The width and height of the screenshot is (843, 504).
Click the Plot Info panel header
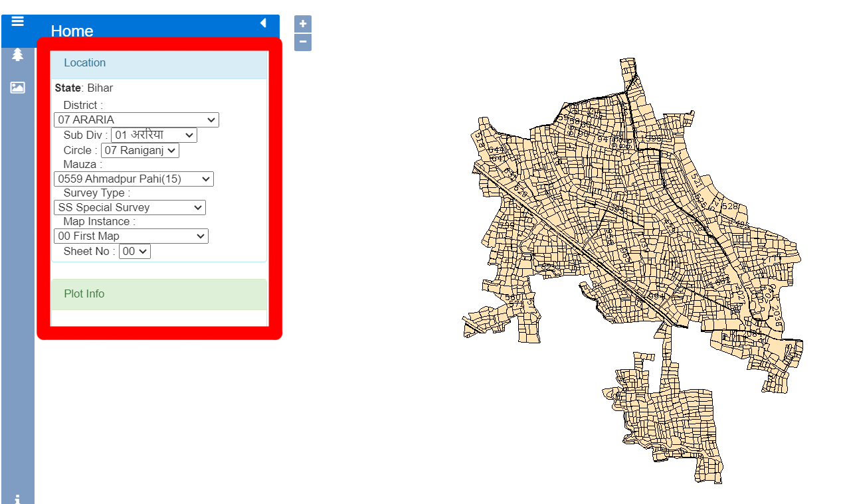point(159,294)
